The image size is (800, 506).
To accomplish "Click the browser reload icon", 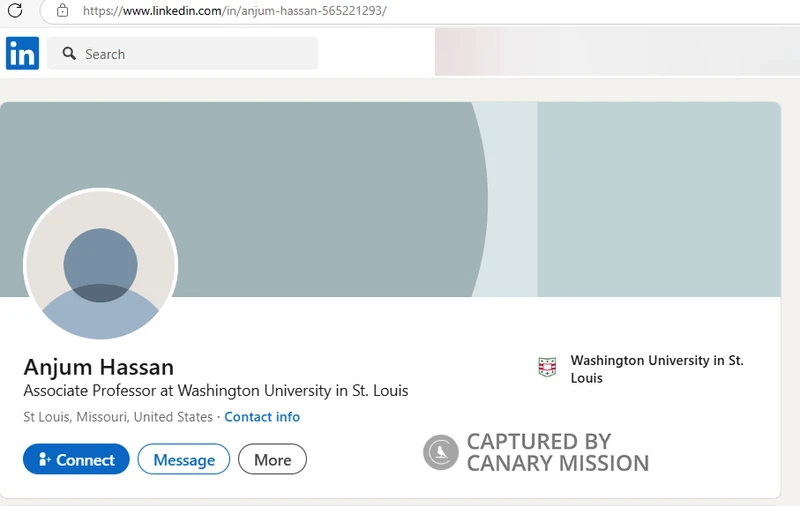I will click(15, 10).
